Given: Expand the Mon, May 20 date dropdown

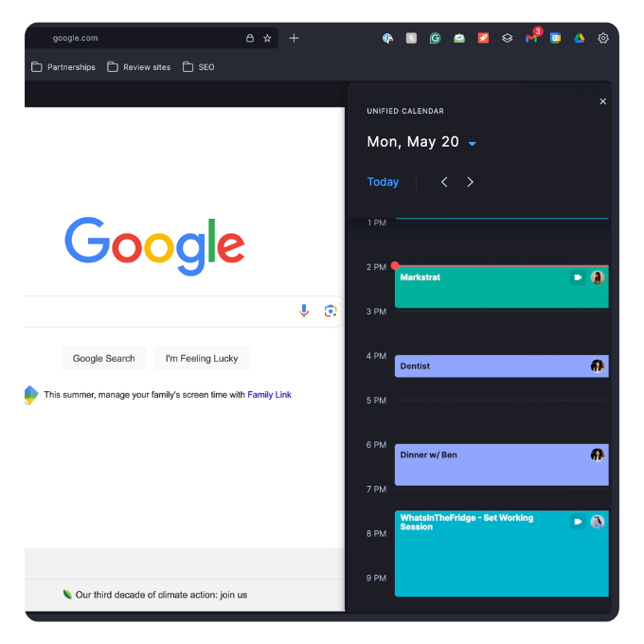Looking at the screenshot, I should point(473,144).
